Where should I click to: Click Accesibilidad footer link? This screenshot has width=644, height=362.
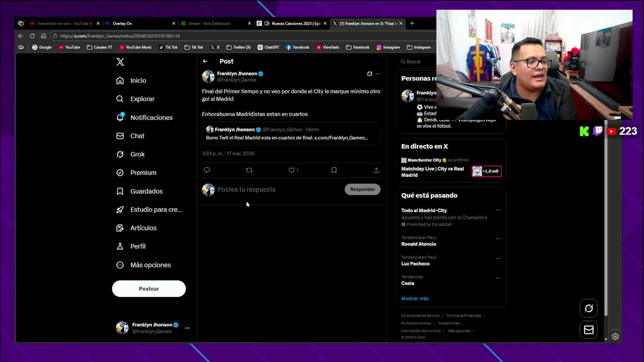click(x=449, y=323)
